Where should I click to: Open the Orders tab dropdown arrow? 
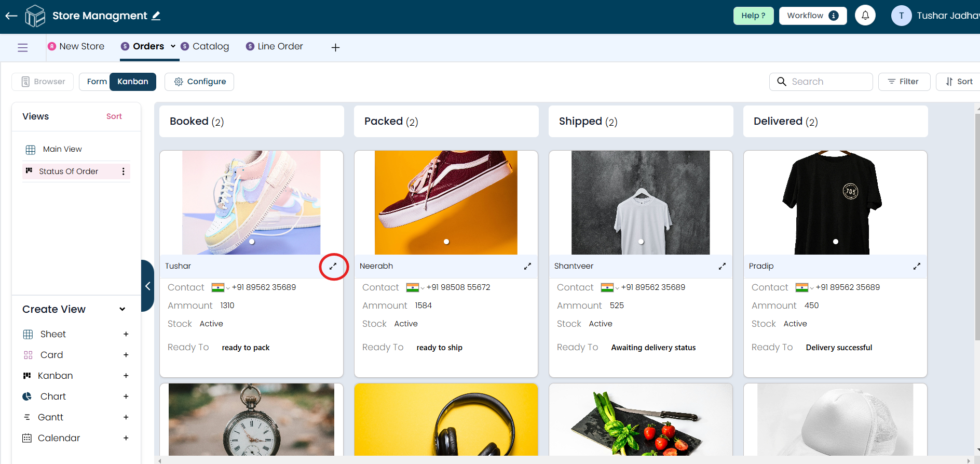click(173, 46)
